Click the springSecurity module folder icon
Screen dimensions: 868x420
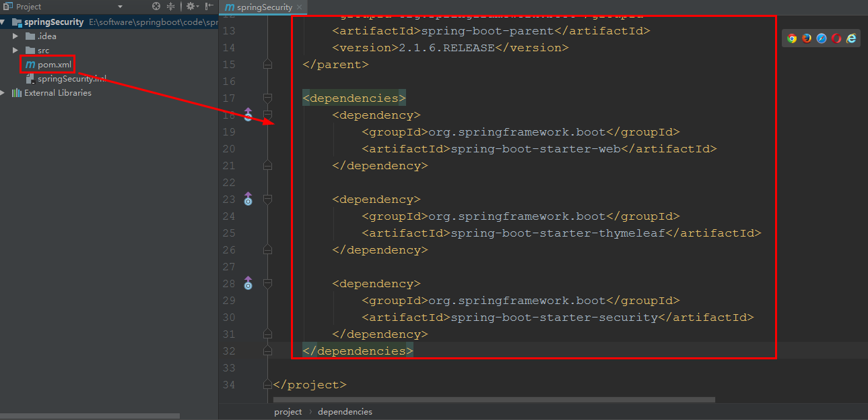click(x=18, y=22)
